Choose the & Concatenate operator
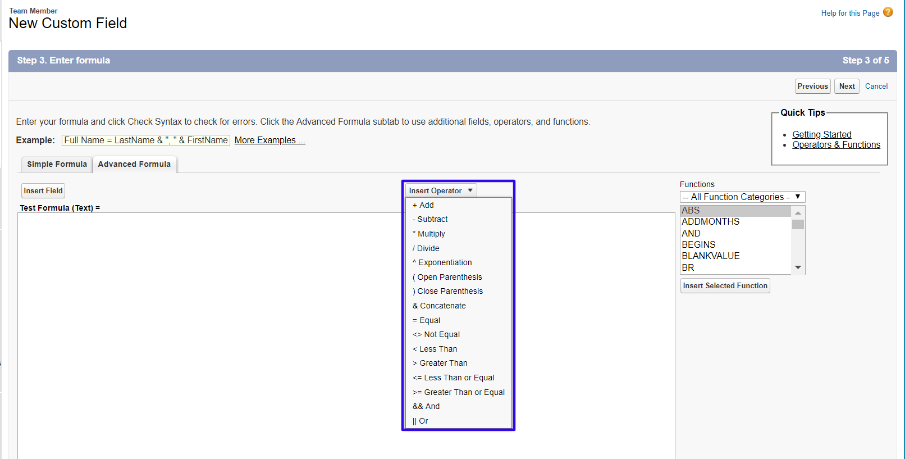The image size is (905, 459). [438, 306]
